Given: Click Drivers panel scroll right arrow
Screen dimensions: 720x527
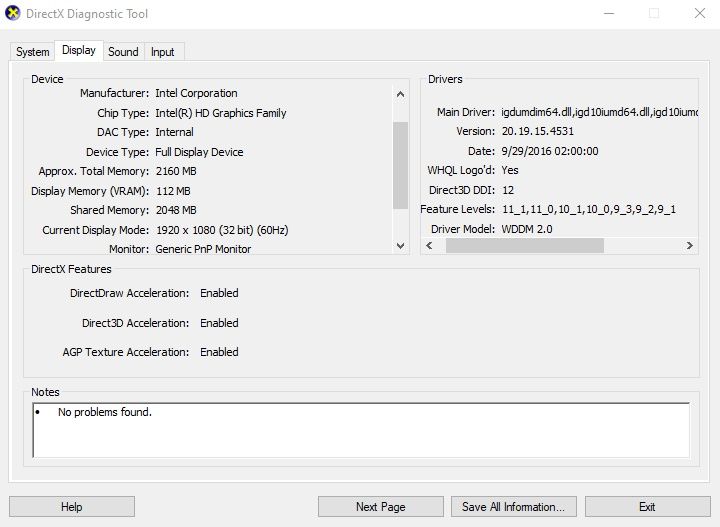Looking at the screenshot, I should (690, 246).
